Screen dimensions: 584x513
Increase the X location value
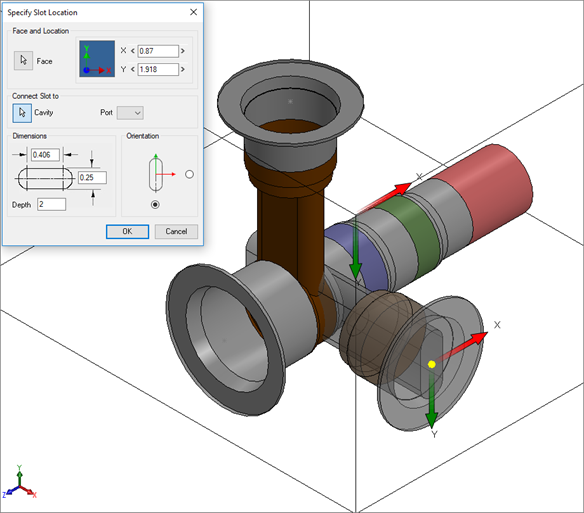(182, 51)
